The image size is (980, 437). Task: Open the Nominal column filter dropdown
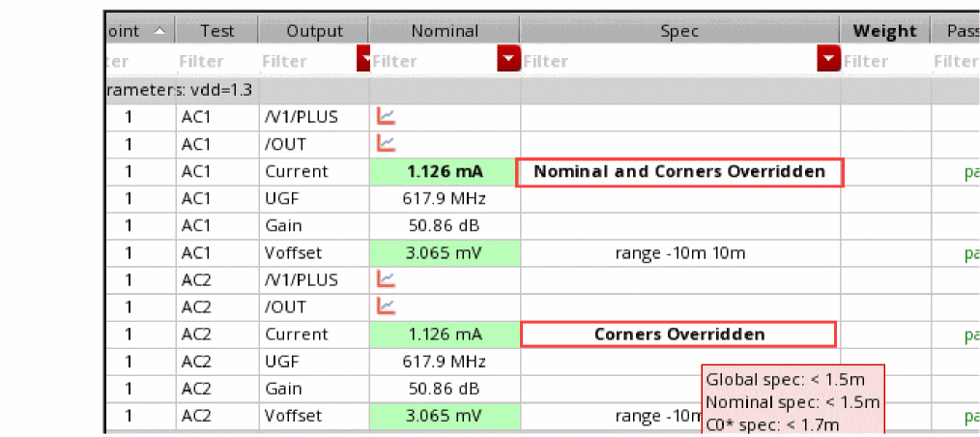(x=508, y=61)
